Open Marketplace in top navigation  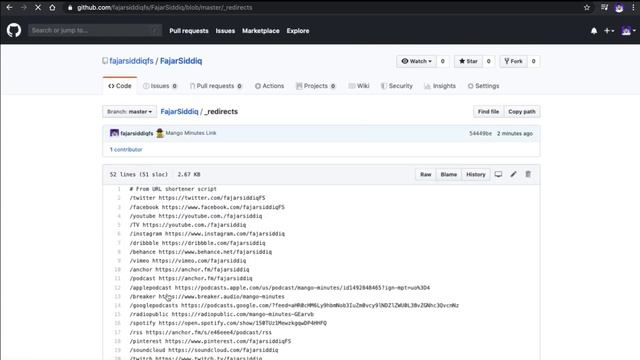click(x=261, y=31)
